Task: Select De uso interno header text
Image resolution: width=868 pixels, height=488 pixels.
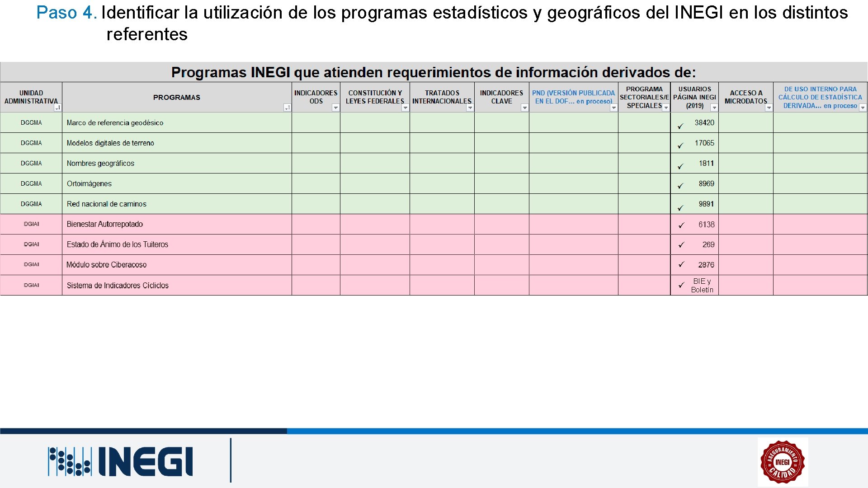Action: pos(820,97)
